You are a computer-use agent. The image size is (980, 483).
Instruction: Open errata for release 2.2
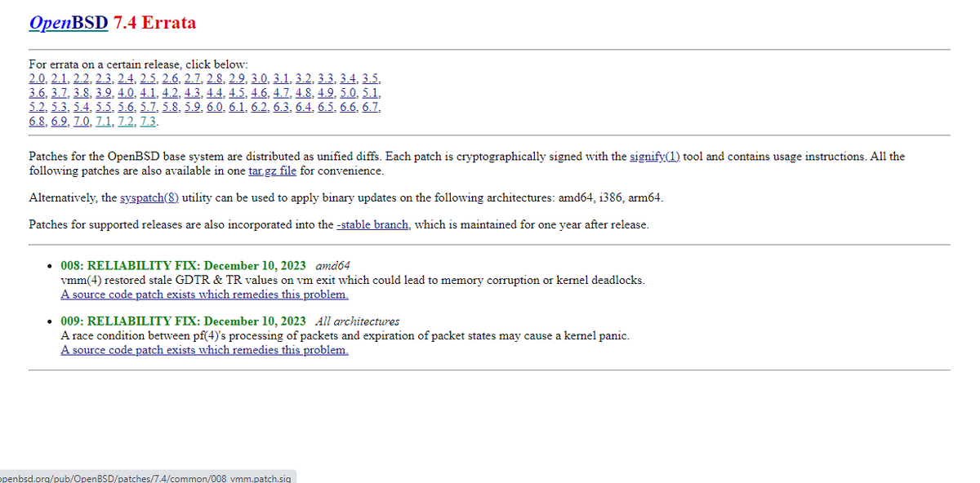click(81, 79)
